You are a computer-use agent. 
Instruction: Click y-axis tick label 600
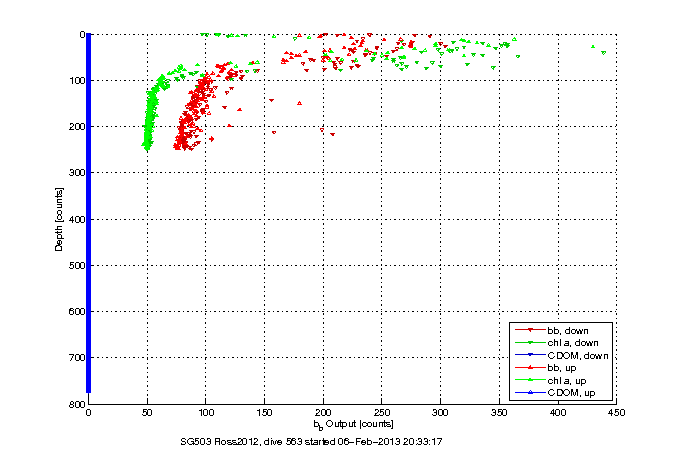coord(77,312)
